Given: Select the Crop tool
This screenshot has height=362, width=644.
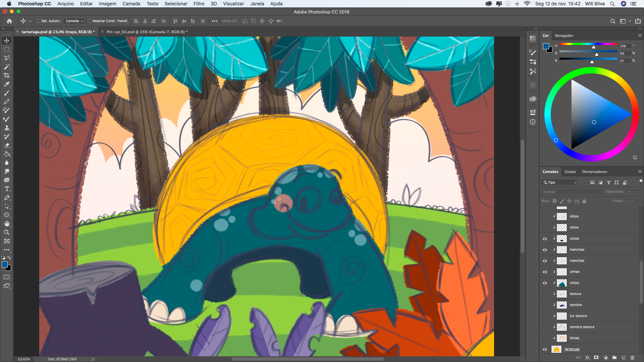Looking at the screenshot, I should coord(7,75).
